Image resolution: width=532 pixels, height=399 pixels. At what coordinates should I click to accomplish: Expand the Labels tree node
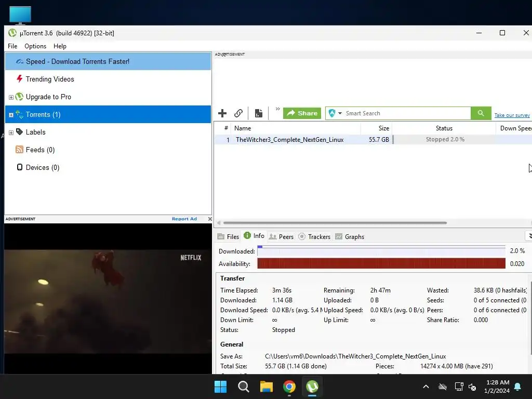11,132
